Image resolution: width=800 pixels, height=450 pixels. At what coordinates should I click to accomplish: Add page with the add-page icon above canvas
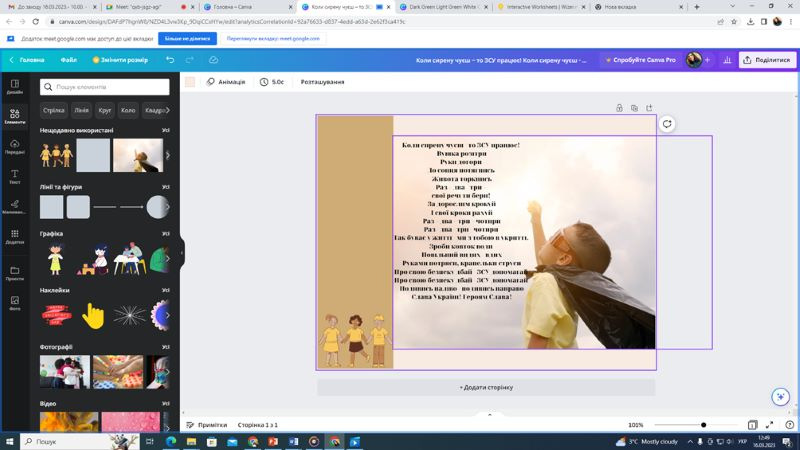coord(649,108)
